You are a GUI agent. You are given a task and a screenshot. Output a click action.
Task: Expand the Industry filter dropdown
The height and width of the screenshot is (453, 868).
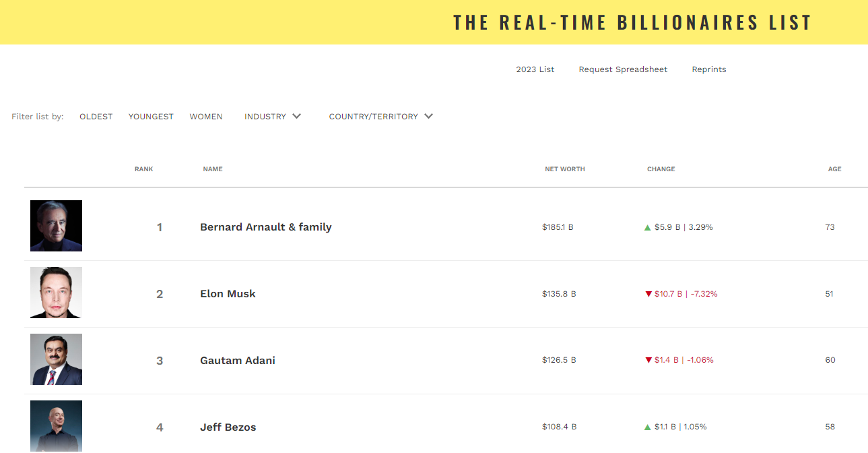point(272,117)
